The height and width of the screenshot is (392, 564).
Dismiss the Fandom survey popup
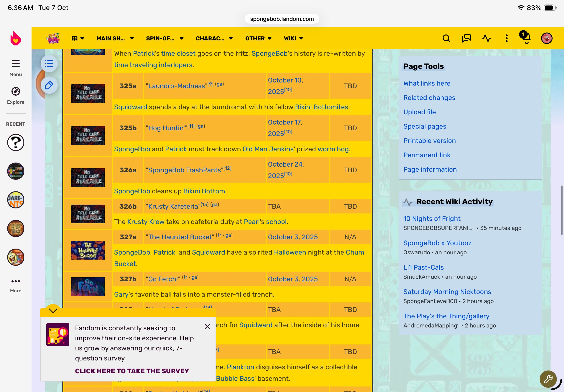(x=207, y=327)
